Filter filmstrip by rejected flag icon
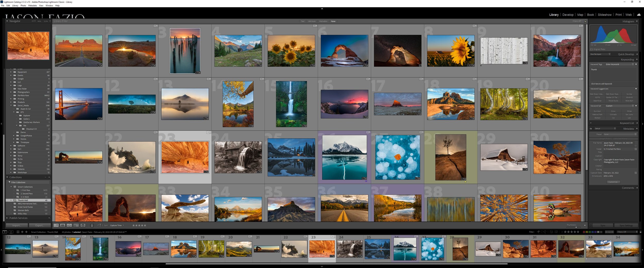 click(545, 232)
